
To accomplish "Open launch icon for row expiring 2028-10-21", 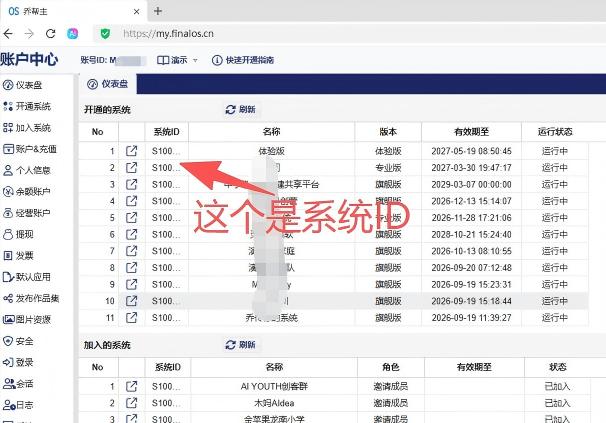I will 131,234.
